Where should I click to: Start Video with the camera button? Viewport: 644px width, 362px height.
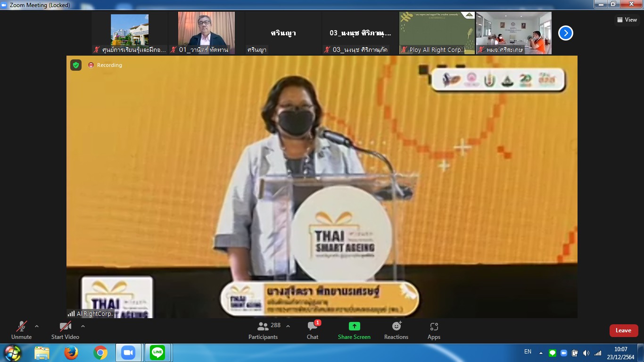pos(65,330)
